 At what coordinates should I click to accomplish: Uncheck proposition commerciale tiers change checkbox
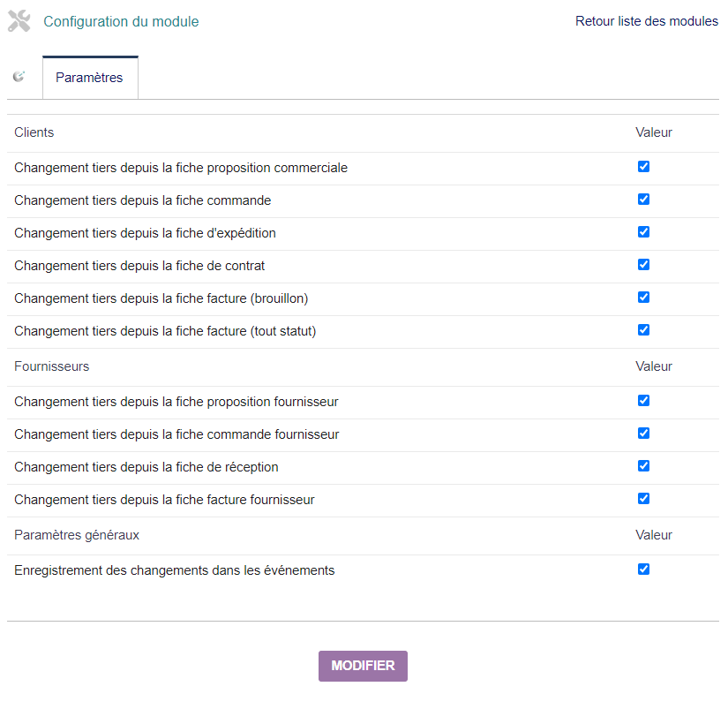click(643, 166)
